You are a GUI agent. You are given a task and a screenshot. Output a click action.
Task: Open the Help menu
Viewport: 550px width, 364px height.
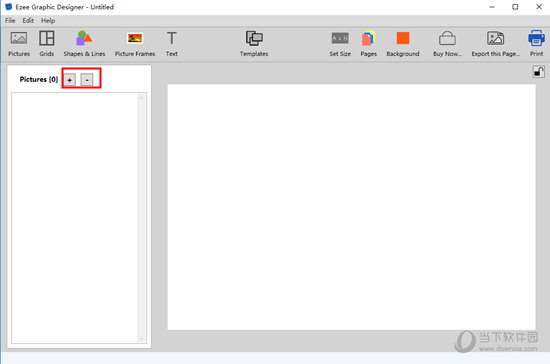coord(48,21)
